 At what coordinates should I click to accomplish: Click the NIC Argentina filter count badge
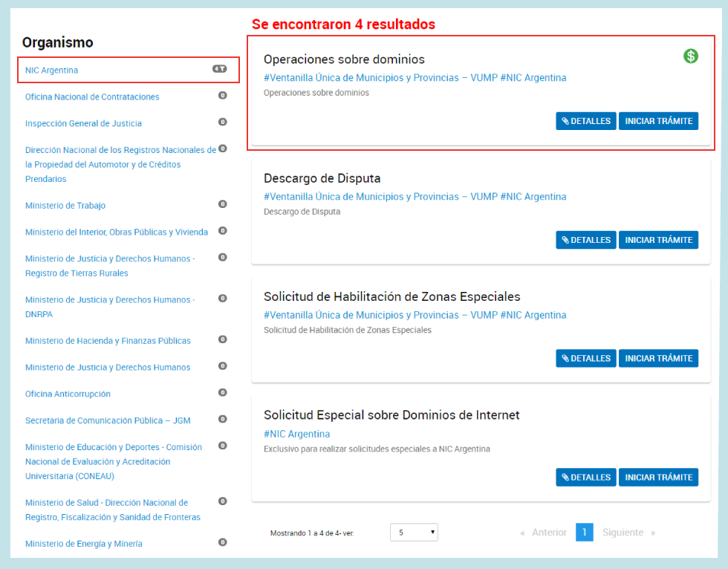(x=219, y=69)
